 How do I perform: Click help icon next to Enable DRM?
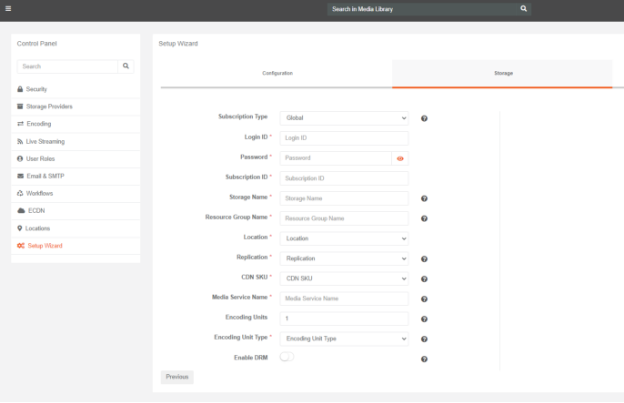click(x=424, y=358)
